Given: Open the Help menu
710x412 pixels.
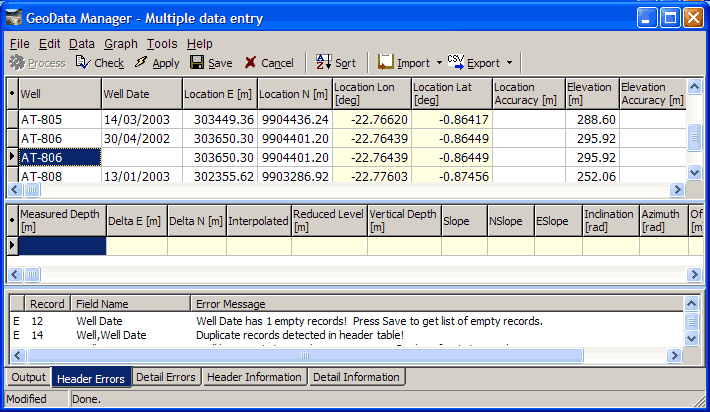Looking at the screenshot, I should click(x=200, y=44).
